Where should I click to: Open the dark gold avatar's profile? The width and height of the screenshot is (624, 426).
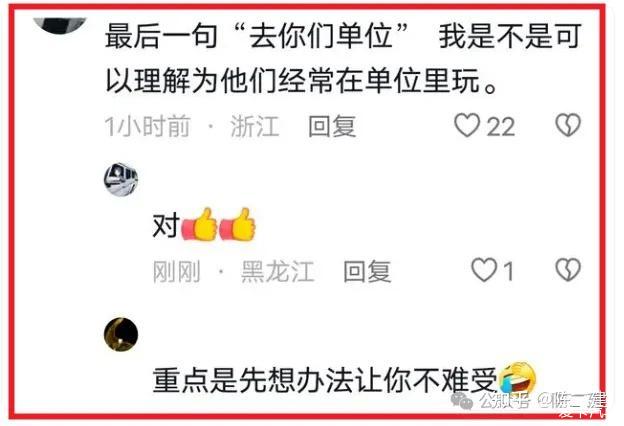point(121,334)
